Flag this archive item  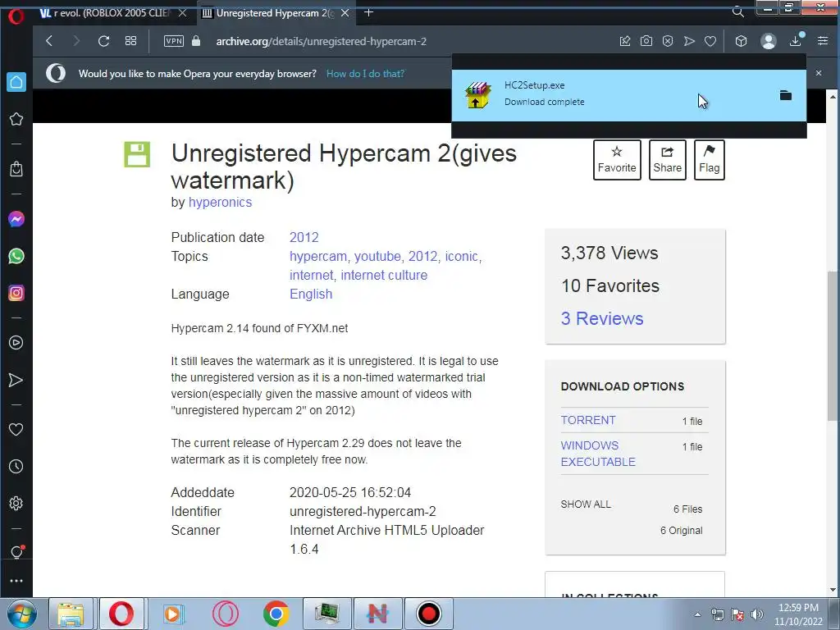(710, 160)
